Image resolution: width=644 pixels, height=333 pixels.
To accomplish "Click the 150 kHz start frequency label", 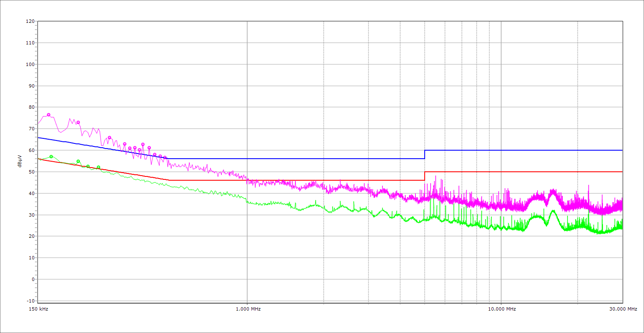I will [x=38, y=309].
